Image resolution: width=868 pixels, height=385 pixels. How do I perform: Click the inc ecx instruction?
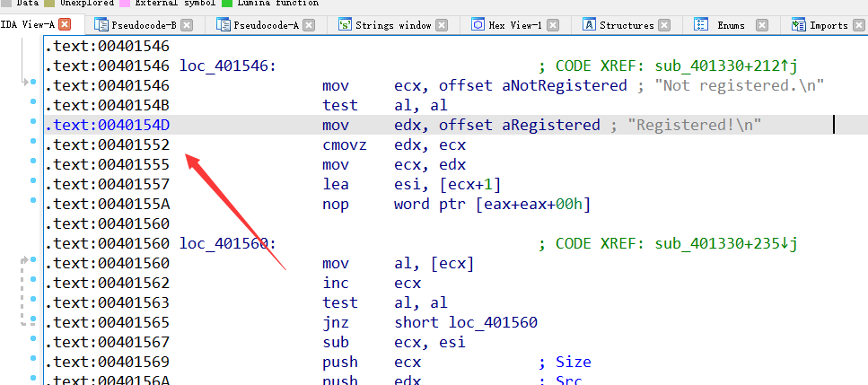[x=372, y=284]
